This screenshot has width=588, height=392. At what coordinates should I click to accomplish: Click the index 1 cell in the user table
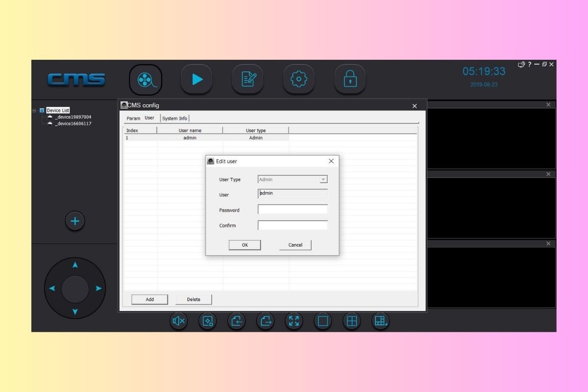coord(140,138)
